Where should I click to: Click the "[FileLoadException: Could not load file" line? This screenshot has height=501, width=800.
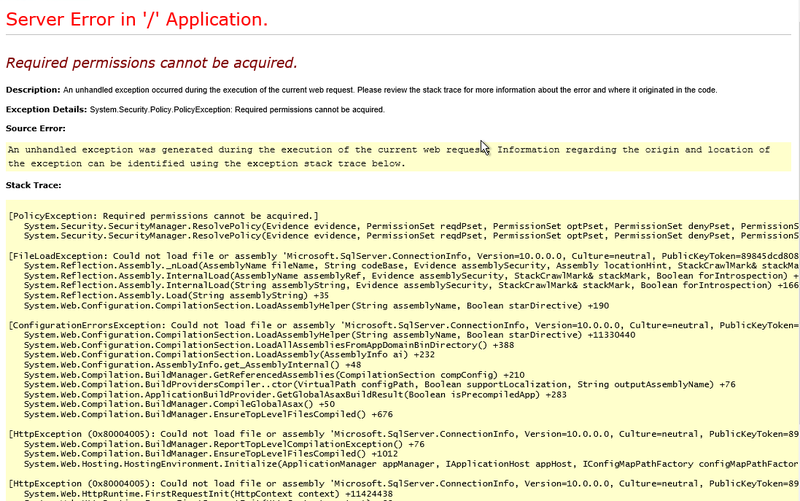[404, 256]
